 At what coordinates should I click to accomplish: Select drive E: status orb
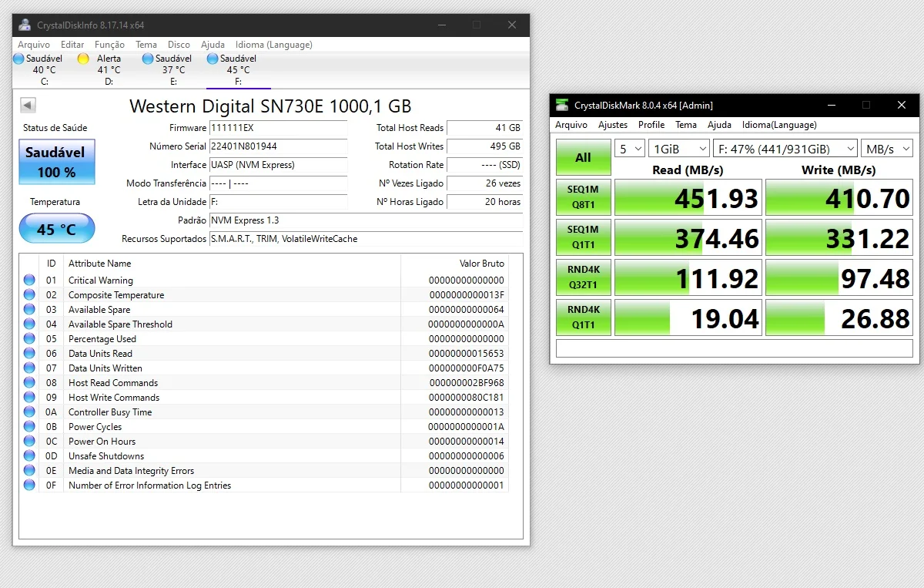click(x=148, y=59)
